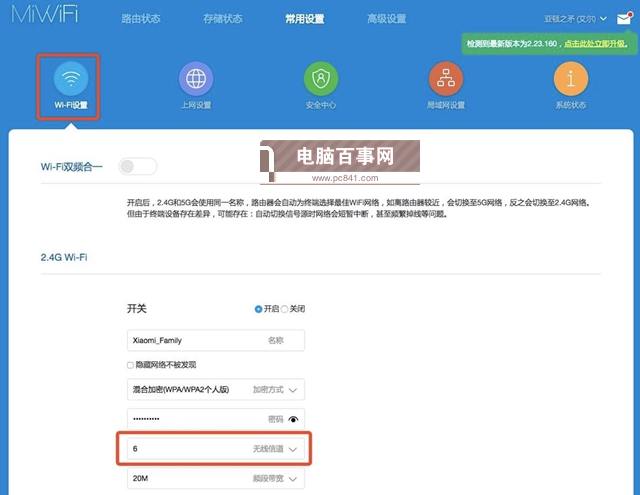Switch to the 路由状态 tab

(141, 19)
